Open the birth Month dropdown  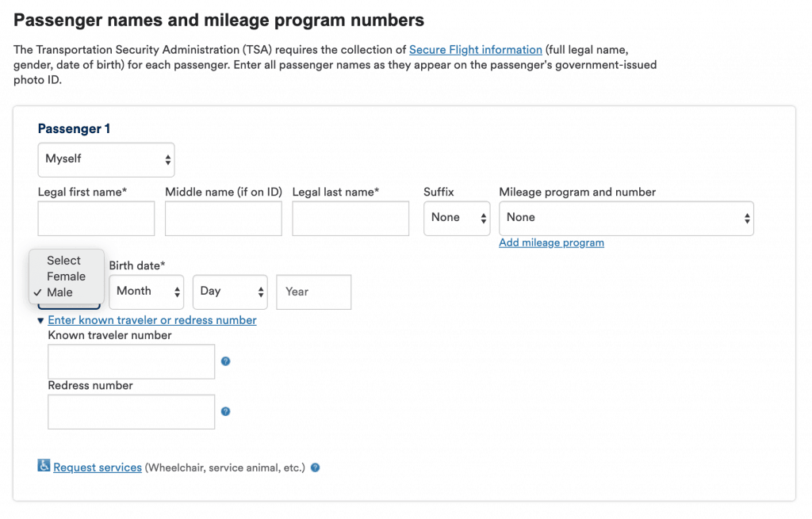[146, 292]
